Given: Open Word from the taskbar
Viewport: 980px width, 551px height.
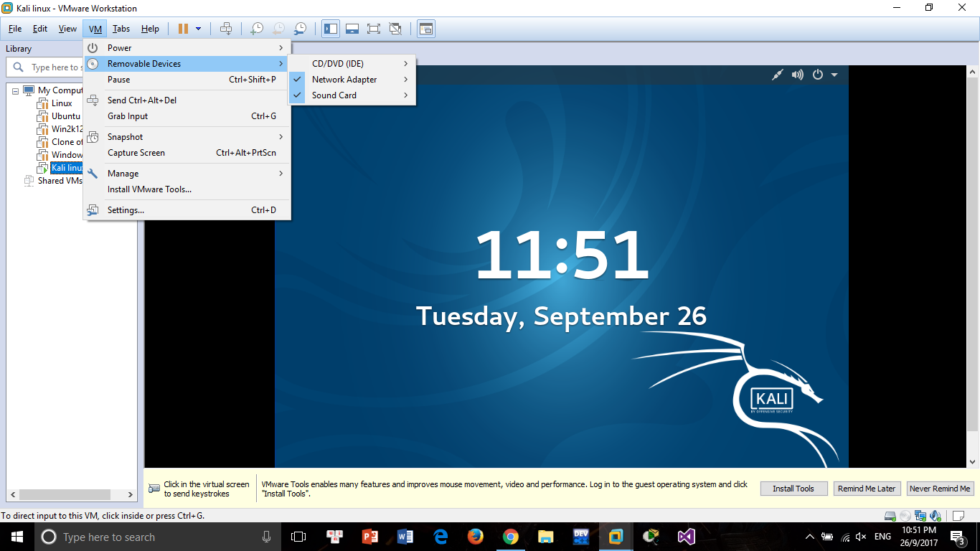Looking at the screenshot, I should click(405, 537).
